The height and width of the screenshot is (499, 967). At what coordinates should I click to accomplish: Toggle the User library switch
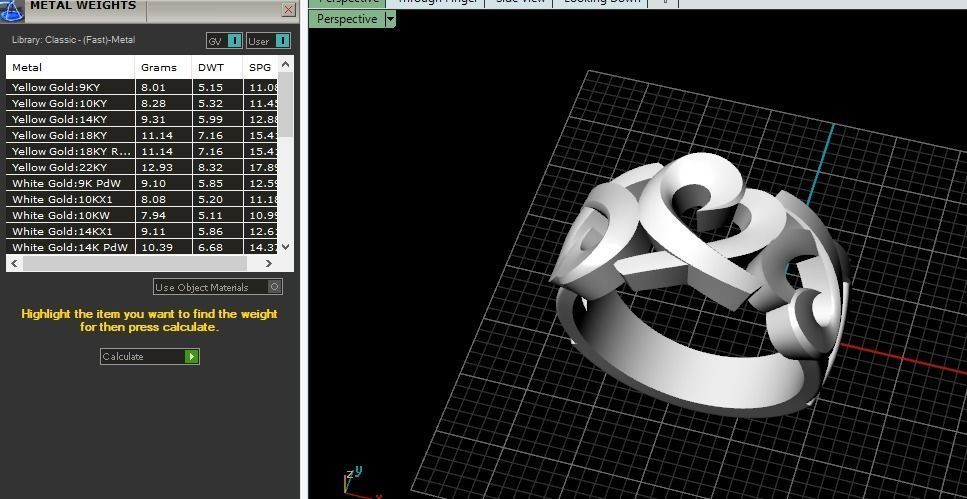(x=282, y=41)
